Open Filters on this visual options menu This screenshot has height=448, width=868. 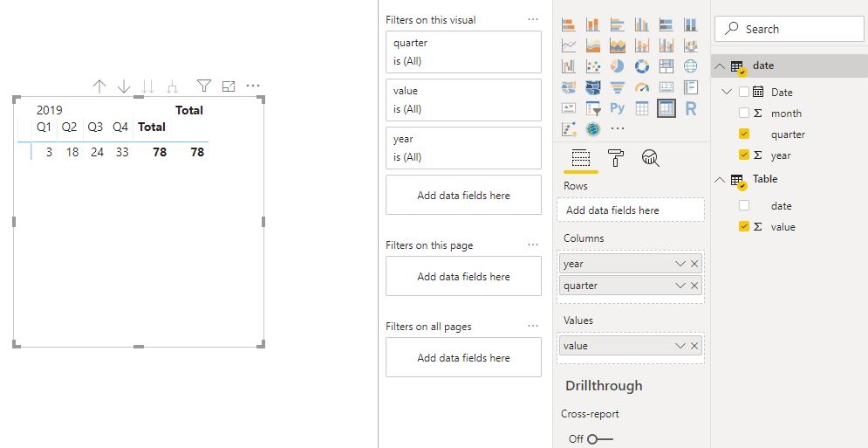pyautogui.click(x=533, y=19)
